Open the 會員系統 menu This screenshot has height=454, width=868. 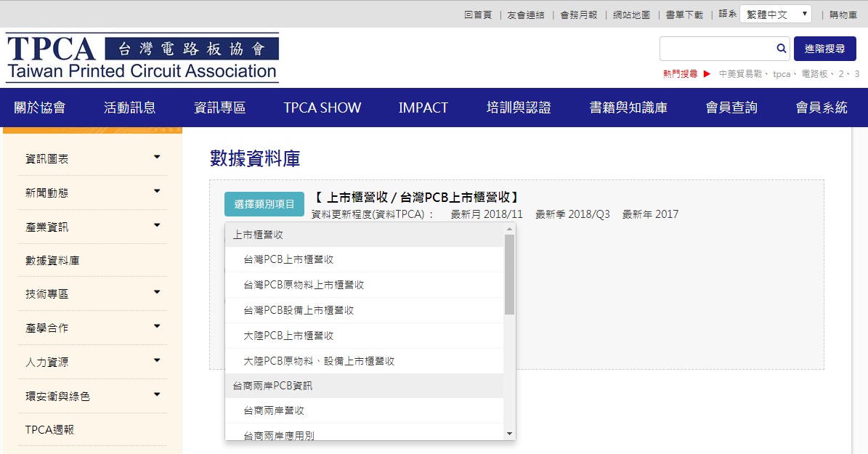pos(822,108)
